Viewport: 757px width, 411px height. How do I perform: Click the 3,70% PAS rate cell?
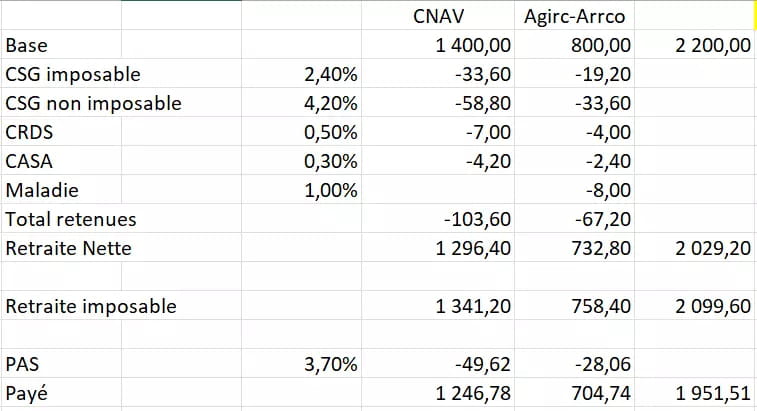tap(330, 365)
